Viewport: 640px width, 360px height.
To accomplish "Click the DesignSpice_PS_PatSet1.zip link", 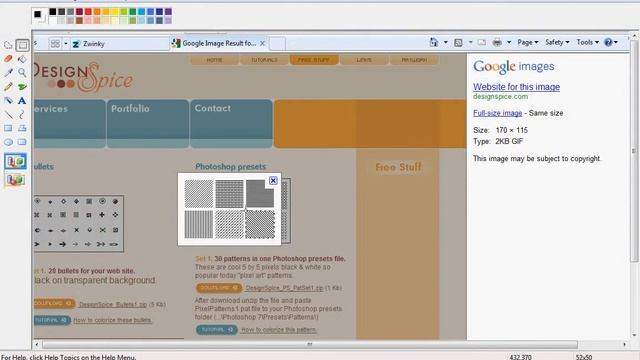I will [284, 288].
